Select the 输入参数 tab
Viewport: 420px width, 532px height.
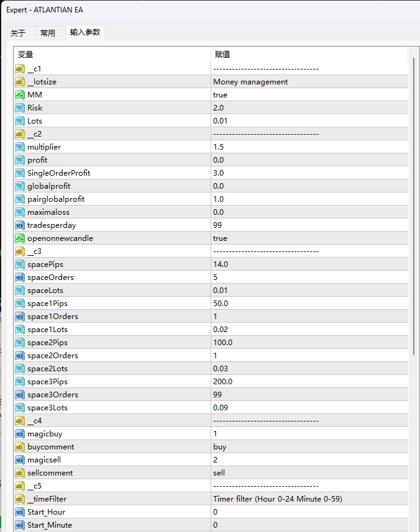pyautogui.click(x=85, y=32)
